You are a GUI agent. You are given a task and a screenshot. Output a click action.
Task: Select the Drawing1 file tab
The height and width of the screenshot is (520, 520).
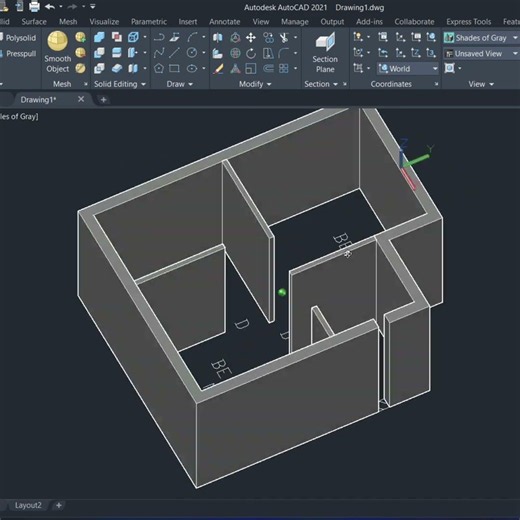click(38, 99)
